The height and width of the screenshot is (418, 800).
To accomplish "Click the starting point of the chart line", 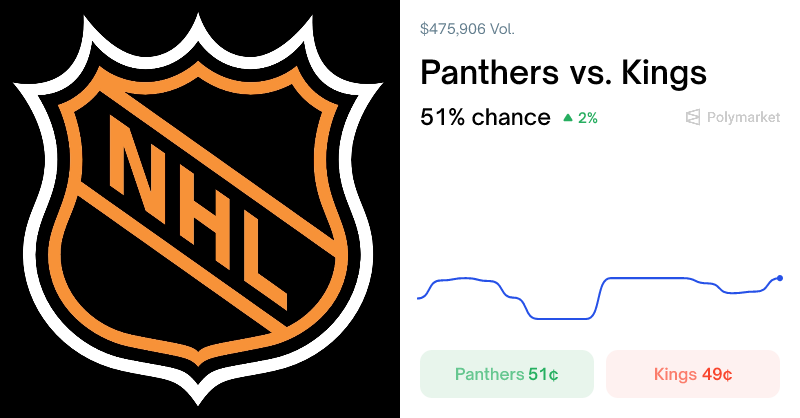I will 418,298.
